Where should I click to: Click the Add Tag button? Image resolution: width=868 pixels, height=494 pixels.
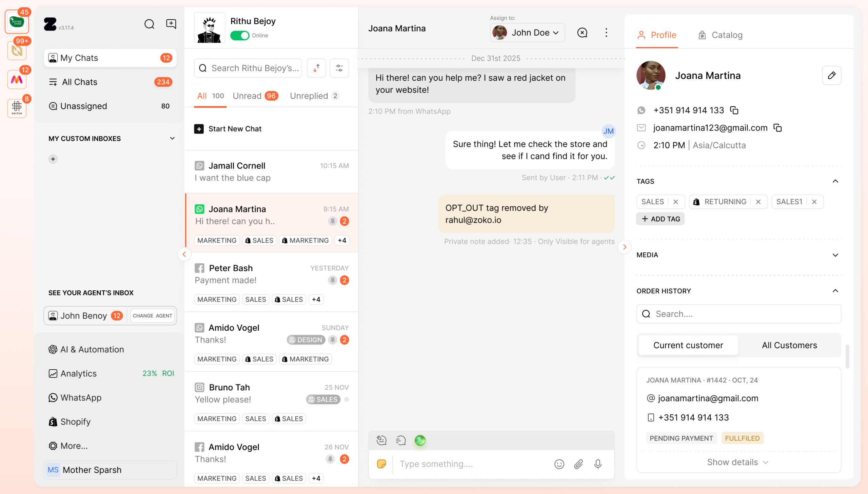660,219
